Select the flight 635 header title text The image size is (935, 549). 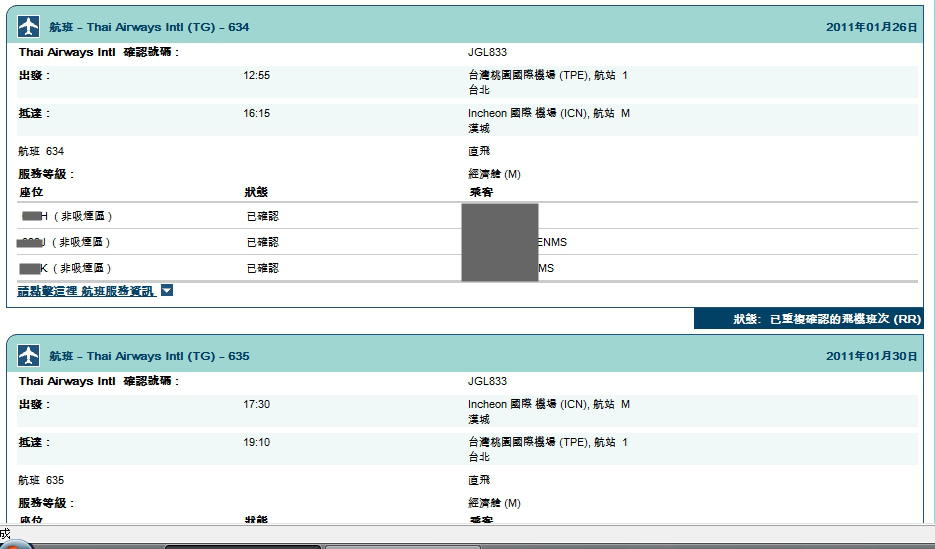tap(149, 356)
